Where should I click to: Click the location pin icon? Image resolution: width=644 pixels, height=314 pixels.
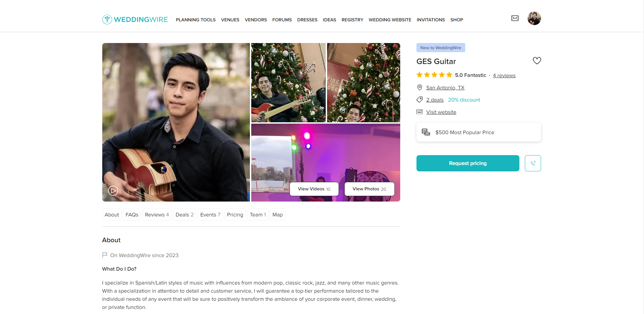pyautogui.click(x=420, y=87)
